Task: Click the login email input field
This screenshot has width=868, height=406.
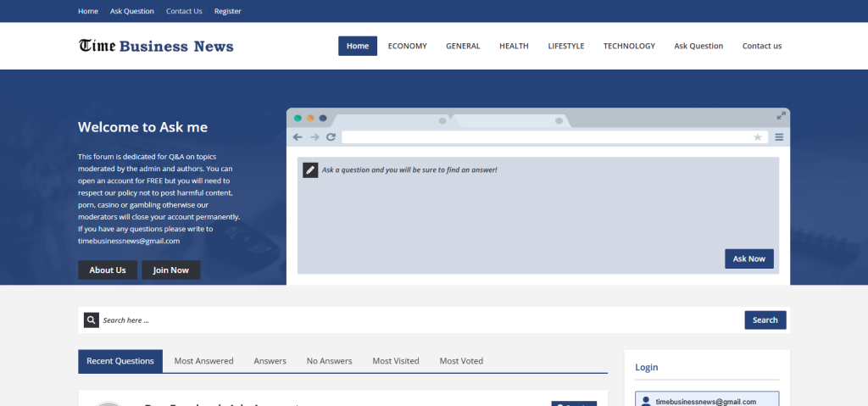Action: [x=712, y=401]
